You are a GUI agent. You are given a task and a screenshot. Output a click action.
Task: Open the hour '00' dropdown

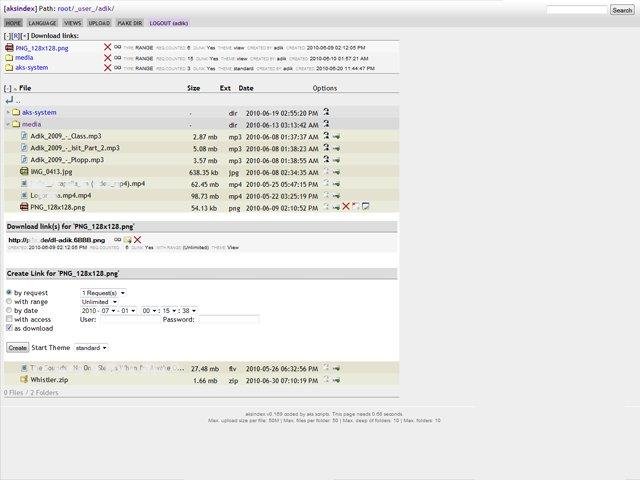(x=149, y=311)
